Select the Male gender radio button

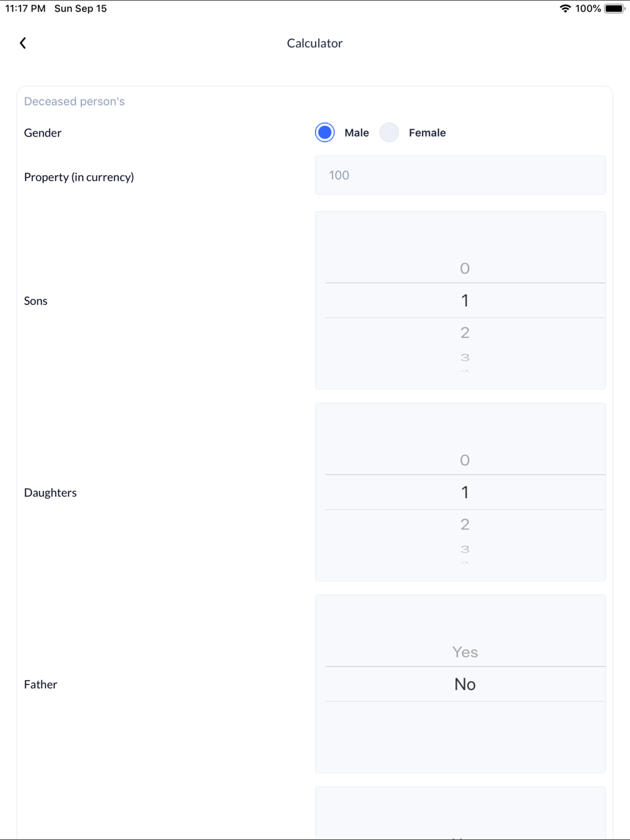[x=324, y=132]
